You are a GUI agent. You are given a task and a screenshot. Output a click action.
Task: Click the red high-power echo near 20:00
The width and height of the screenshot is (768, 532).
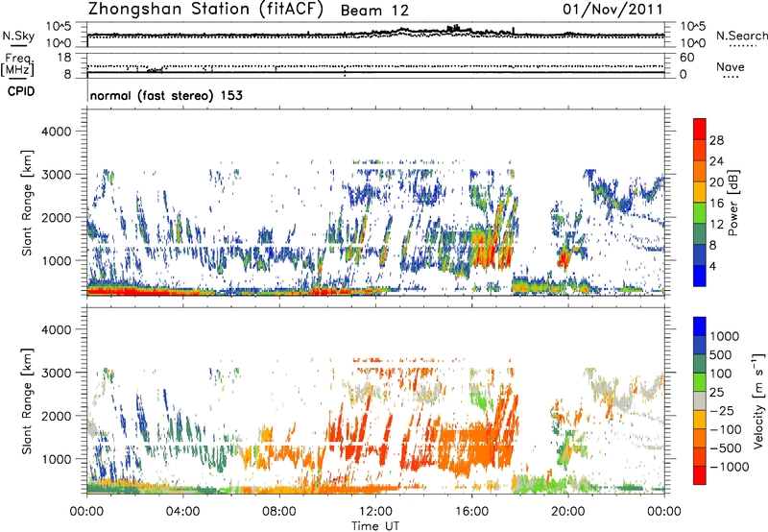pyautogui.click(x=564, y=257)
